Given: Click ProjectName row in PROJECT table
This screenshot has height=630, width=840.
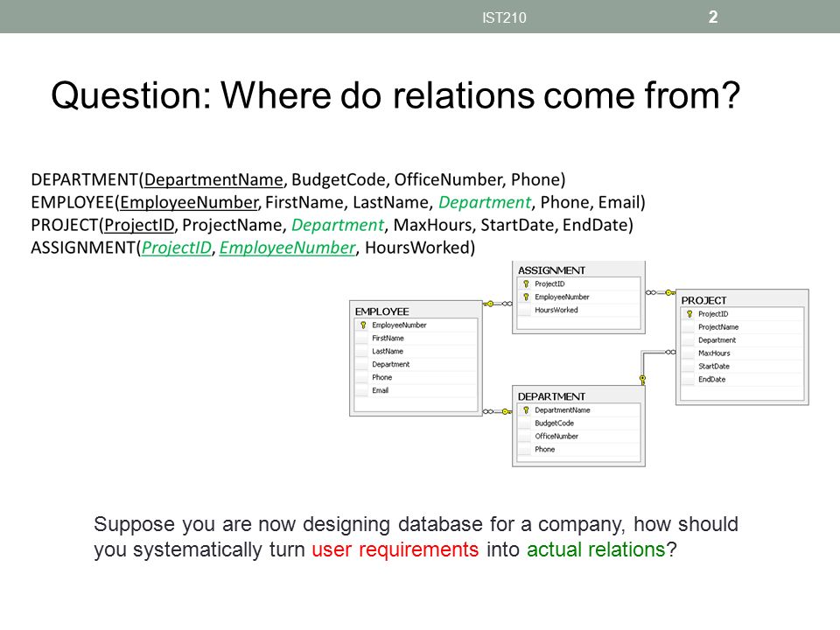Looking at the screenshot, I should 742,326.
